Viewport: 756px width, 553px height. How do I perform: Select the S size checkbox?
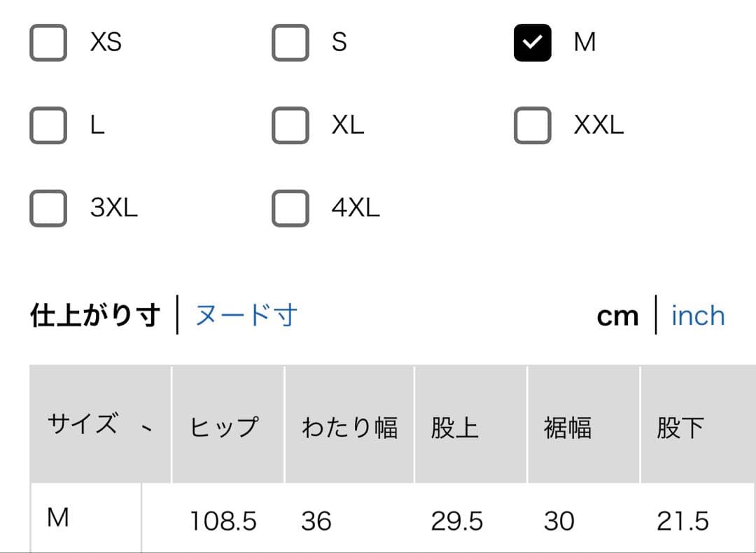(290, 43)
